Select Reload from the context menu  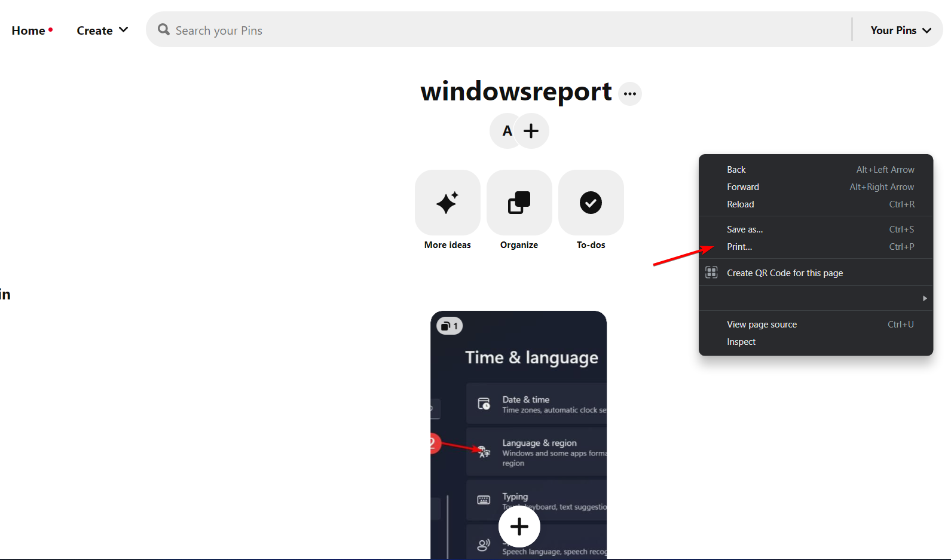click(x=816, y=204)
